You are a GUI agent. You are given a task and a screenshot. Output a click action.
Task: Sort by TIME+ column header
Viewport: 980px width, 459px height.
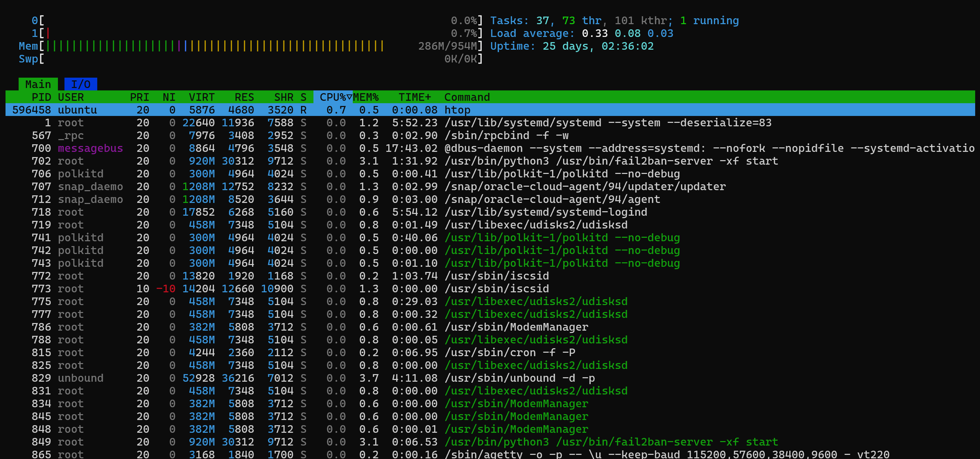pos(414,97)
